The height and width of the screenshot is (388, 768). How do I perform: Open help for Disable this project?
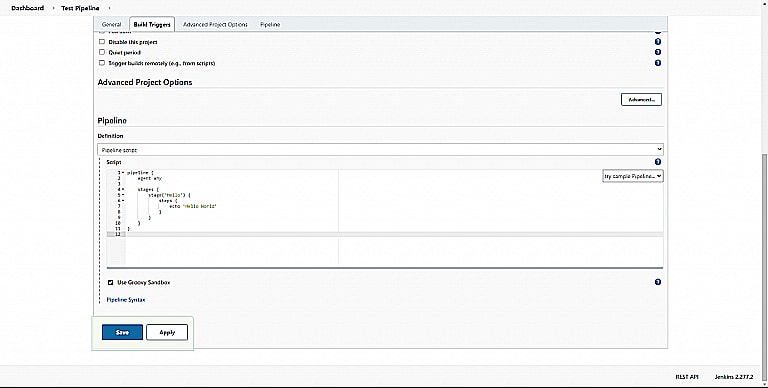click(658, 42)
